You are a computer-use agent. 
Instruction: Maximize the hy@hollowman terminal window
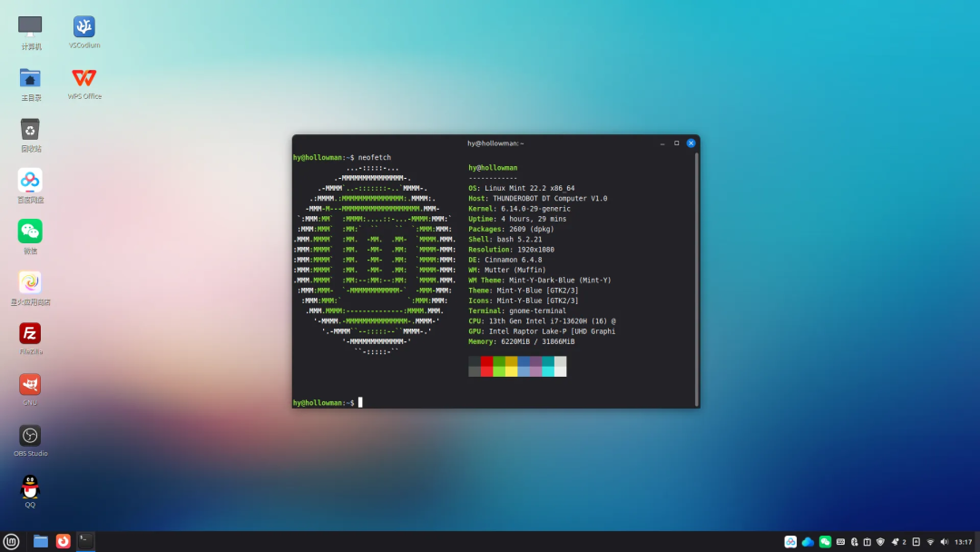[676, 143]
